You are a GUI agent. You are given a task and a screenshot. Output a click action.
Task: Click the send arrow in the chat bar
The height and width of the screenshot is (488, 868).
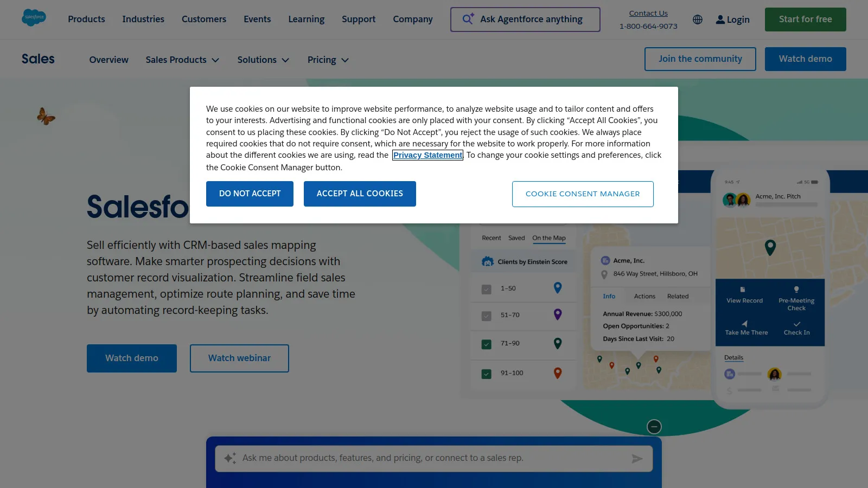637,458
